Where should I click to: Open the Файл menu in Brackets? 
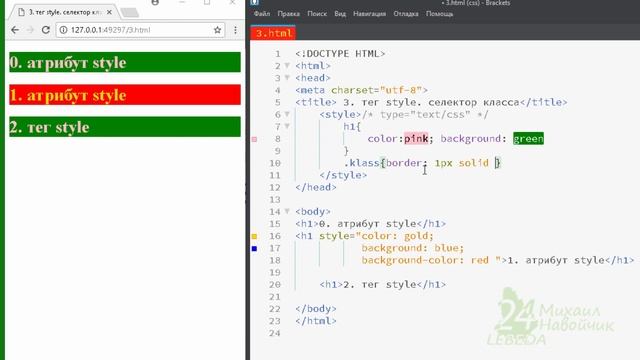tap(262, 13)
